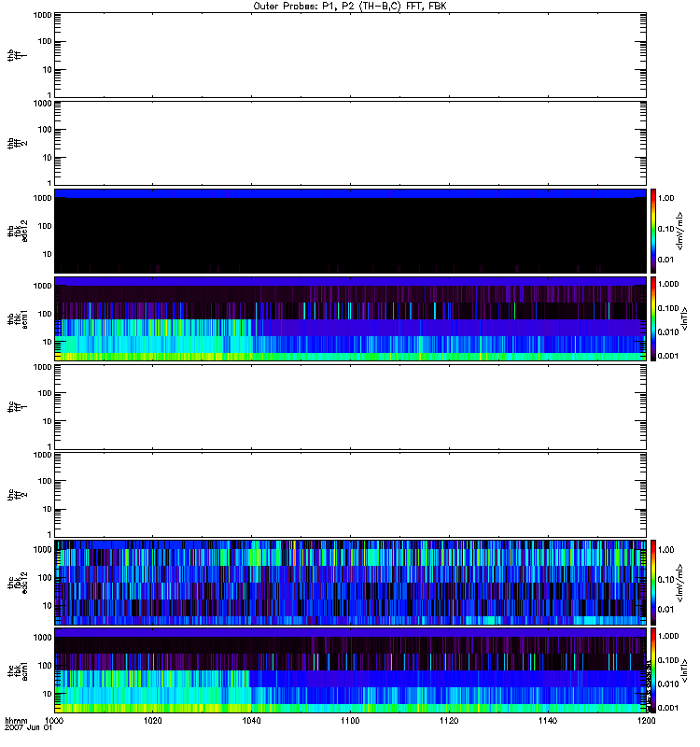This screenshot has width=700, height=747.
Task: Click the 2007 Jun 01 date label
Action: (x=26, y=728)
